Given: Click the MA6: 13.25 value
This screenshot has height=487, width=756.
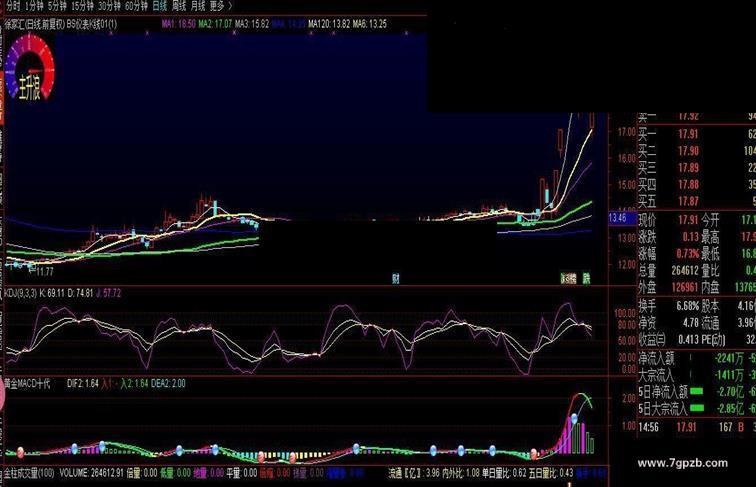Looking at the screenshot, I should (x=369, y=24).
